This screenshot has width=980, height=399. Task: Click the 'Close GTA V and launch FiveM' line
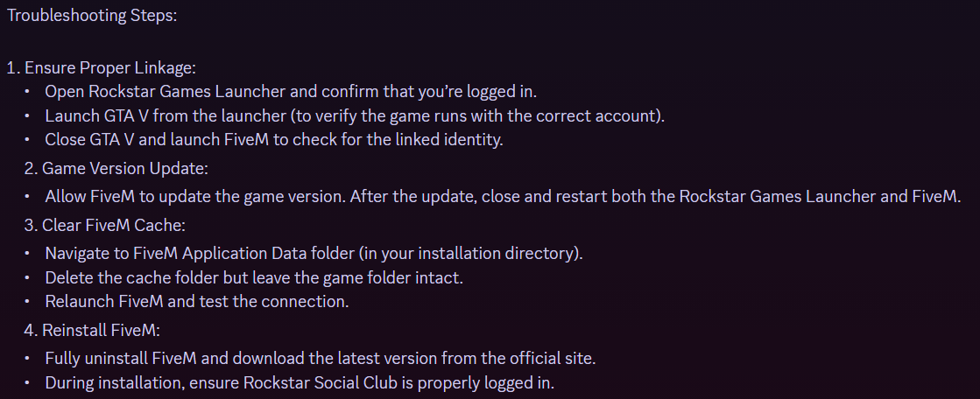point(274,139)
